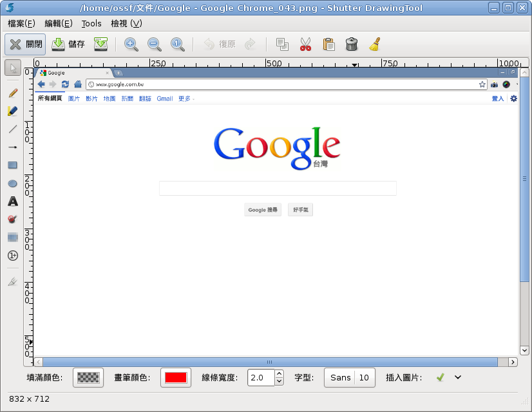This screenshot has width=532, height=412.
Task: Click the Paste clipboard icon
Action: tap(328, 44)
